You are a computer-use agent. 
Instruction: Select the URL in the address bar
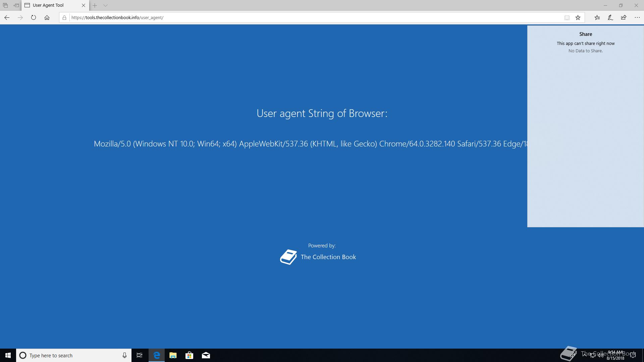click(x=117, y=17)
